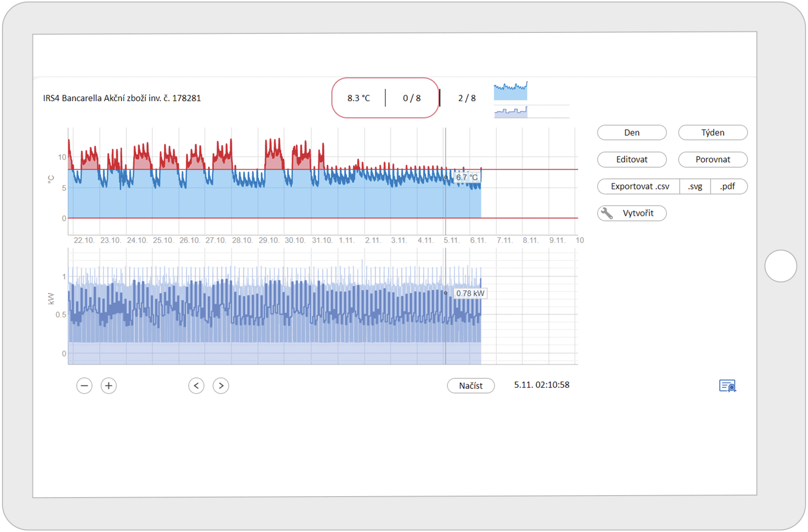Select the 0 / 8 counter
Viewport: 808px width, 532px height.
(412, 98)
